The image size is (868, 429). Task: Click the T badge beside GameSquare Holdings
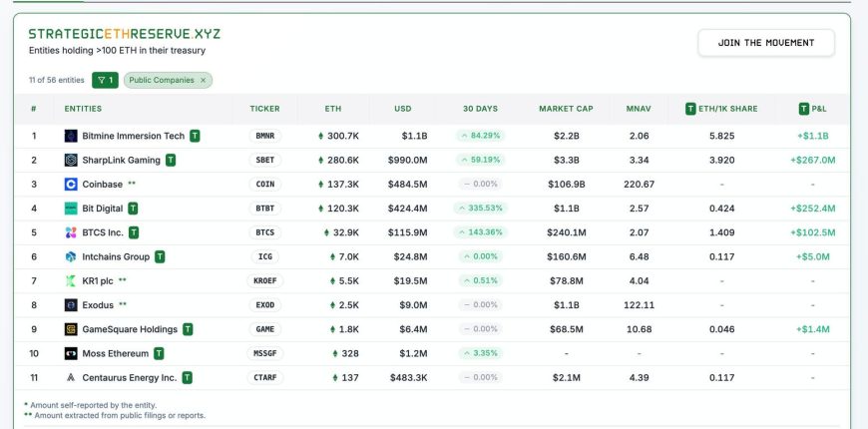pyautogui.click(x=189, y=329)
